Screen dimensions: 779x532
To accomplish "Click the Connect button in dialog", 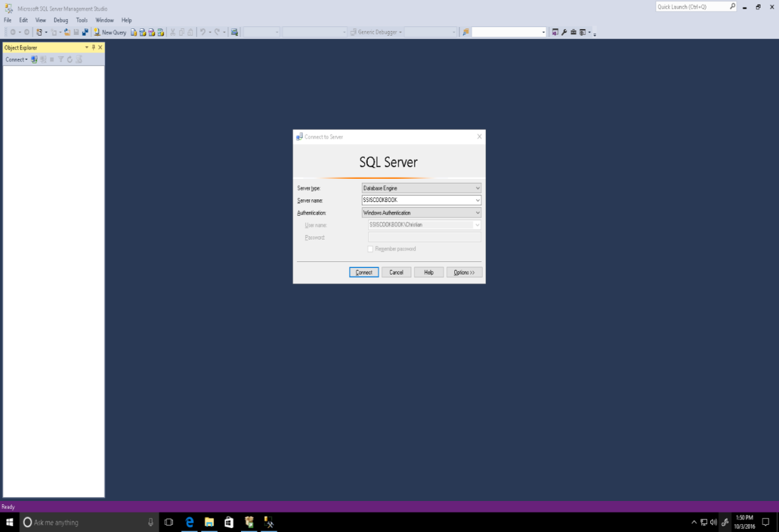I will 364,272.
